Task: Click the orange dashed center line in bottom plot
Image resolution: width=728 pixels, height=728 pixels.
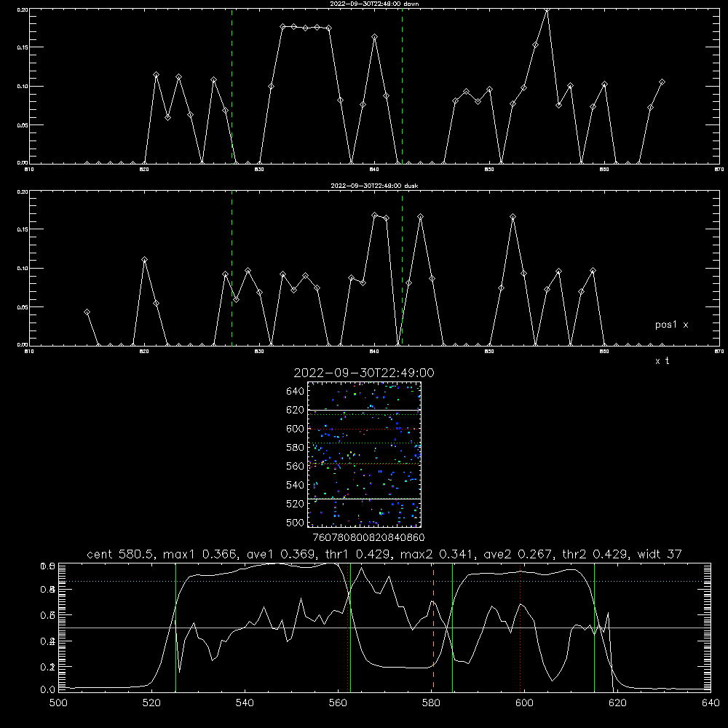Action: click(433, 627)
